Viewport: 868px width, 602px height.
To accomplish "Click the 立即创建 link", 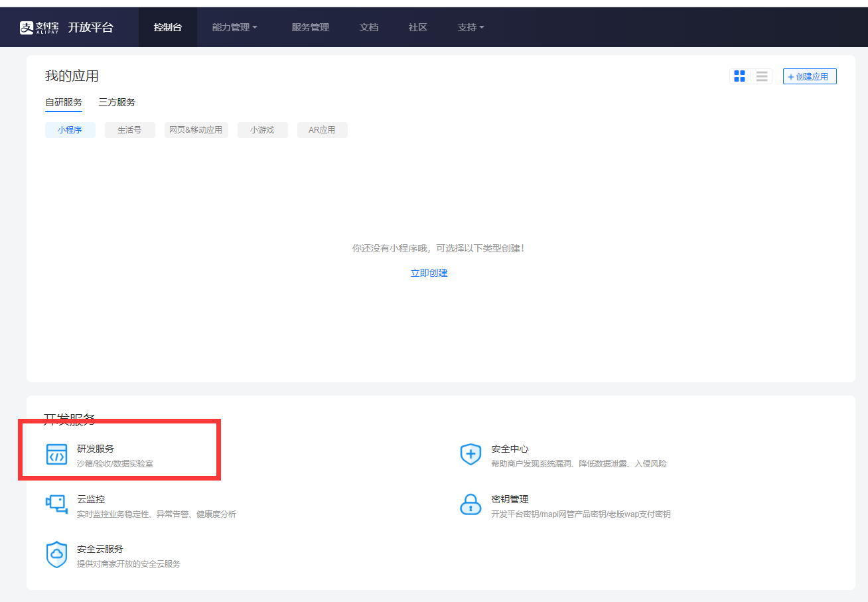I will [x=429, y=273].
